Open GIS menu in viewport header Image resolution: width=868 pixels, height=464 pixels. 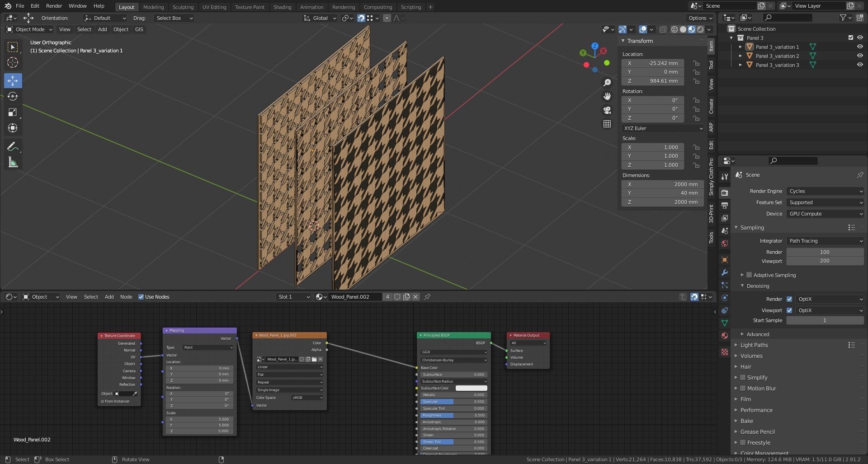pyautogui.click(x=139, y=29)
